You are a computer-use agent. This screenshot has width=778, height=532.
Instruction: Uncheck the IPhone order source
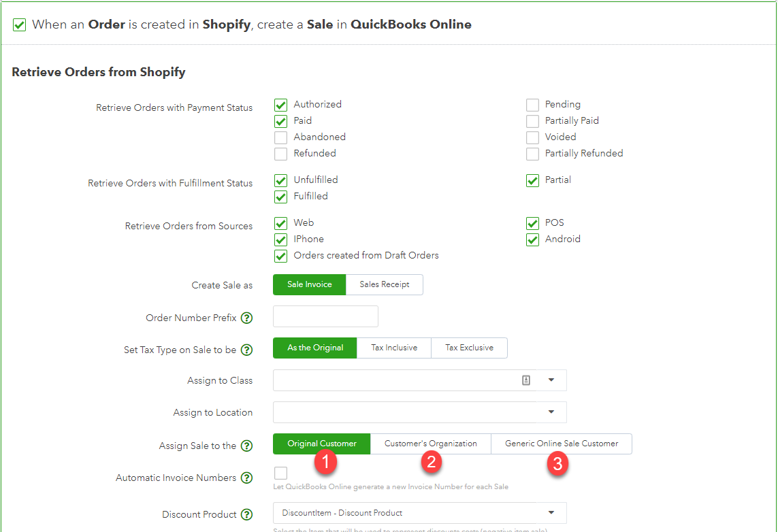(x=281, y=240)
